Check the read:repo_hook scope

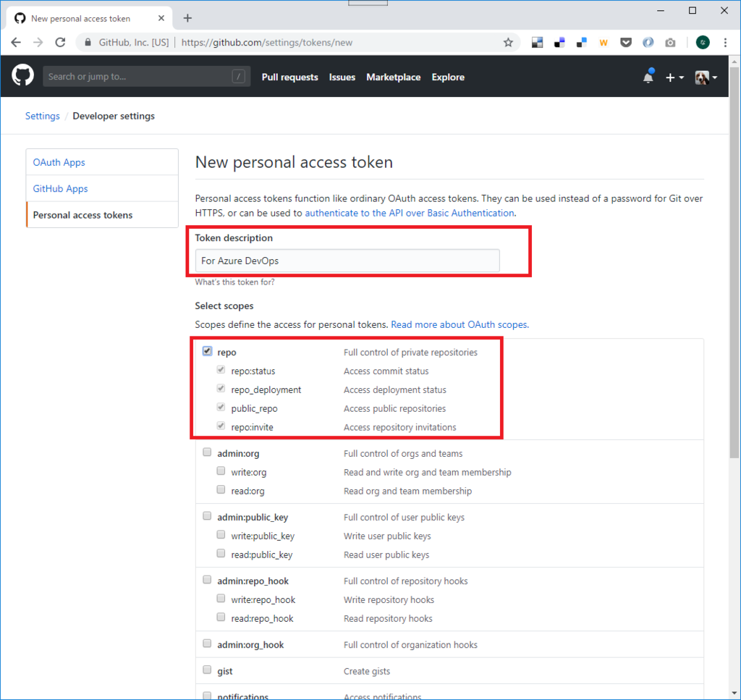point(221,617)
